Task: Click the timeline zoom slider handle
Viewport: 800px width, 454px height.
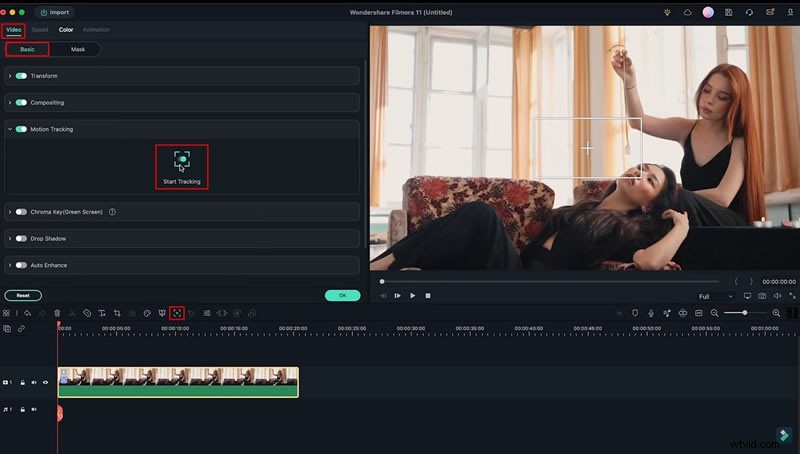Action: pos(745,313)
